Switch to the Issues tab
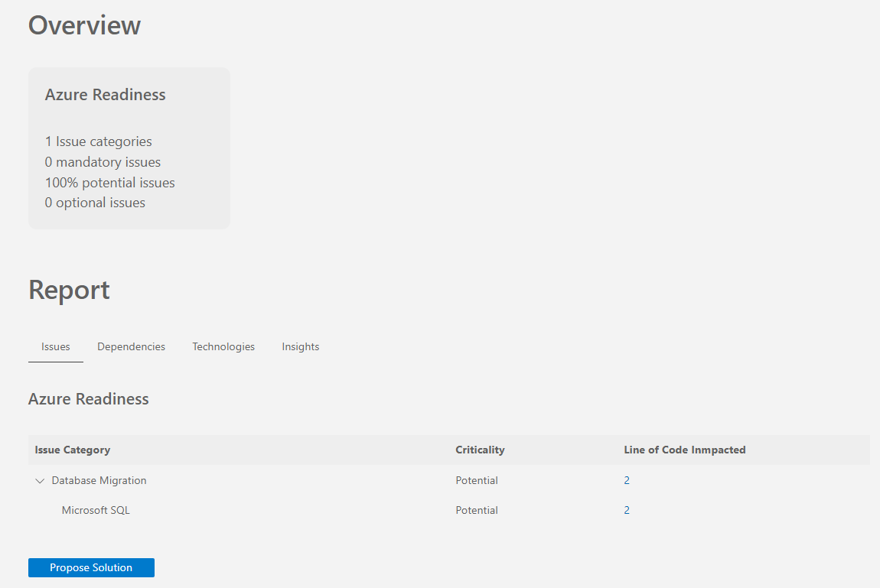Image resolution: width=880 pixels, height=588 pixels. click(56, 347)
